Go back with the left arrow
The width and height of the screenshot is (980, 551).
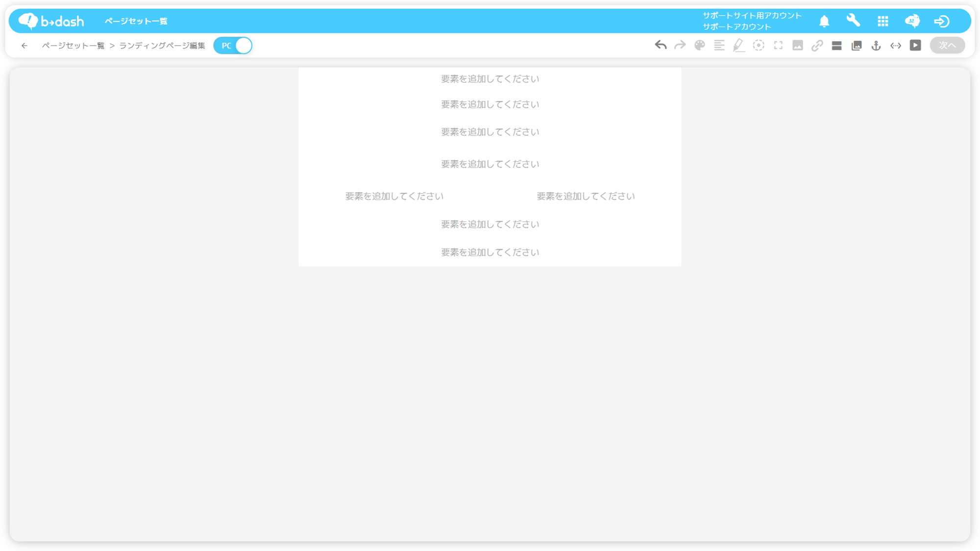click(x=24, y=46)
